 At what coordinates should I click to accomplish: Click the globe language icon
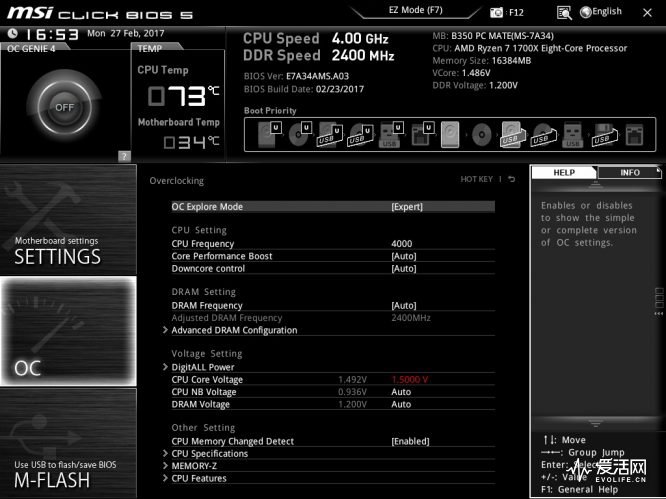click(585, 12)
